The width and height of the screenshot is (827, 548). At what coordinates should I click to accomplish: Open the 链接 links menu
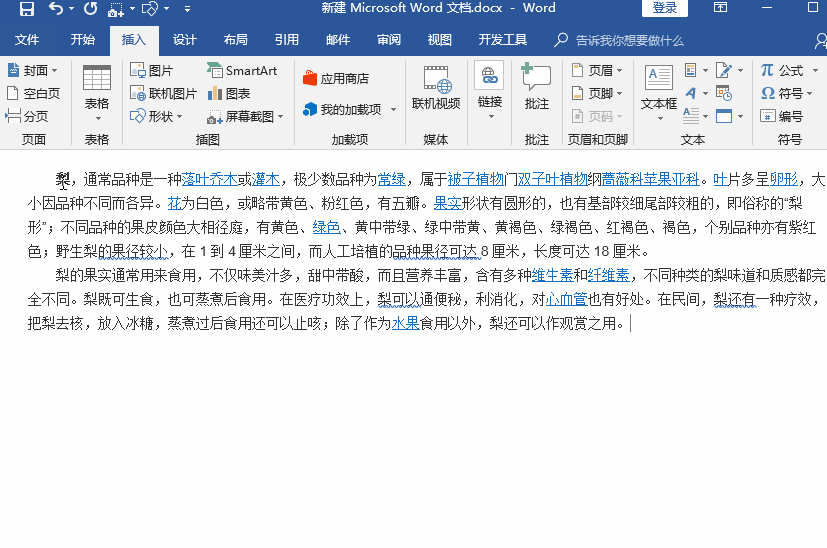click(x=490, y=91)
